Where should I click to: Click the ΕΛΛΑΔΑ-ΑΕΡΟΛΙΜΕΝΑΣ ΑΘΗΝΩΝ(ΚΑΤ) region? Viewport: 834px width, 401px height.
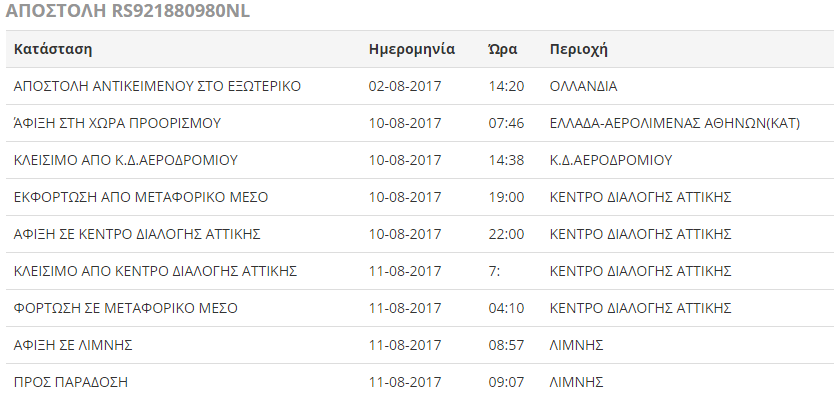[661, 123]
